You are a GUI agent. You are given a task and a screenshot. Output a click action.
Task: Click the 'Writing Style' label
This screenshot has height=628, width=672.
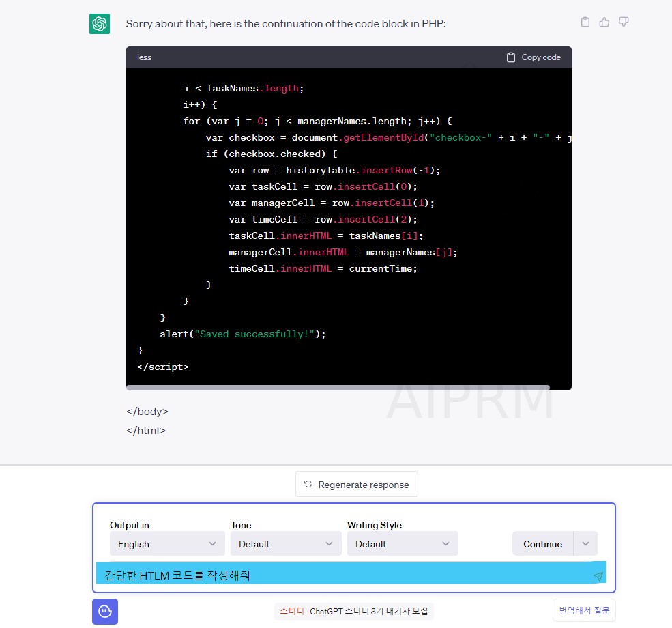374,525
